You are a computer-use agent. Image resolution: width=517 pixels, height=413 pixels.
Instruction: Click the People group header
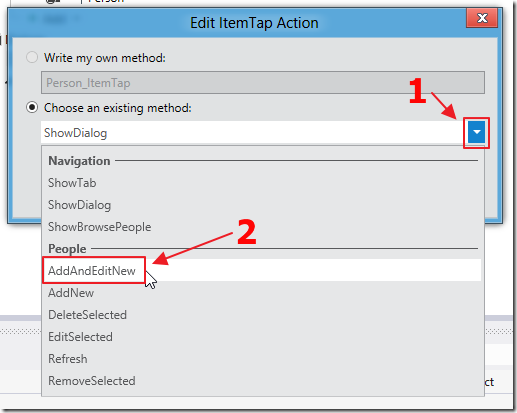[67, 249]
